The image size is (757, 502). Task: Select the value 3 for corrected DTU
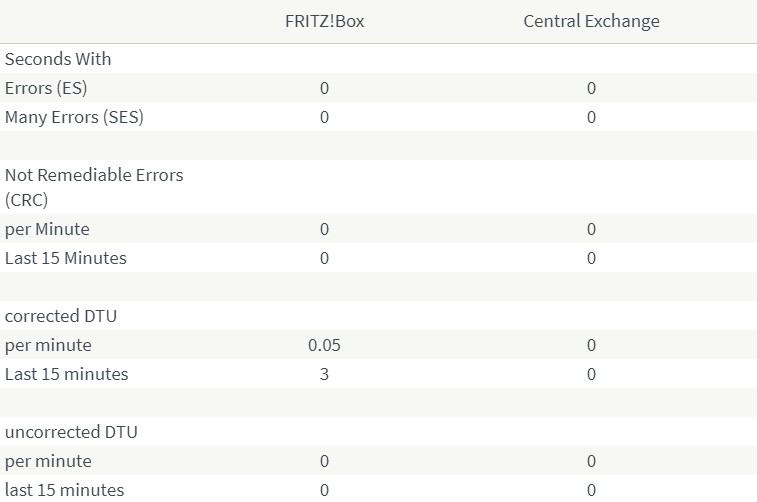tap(324, 374)
